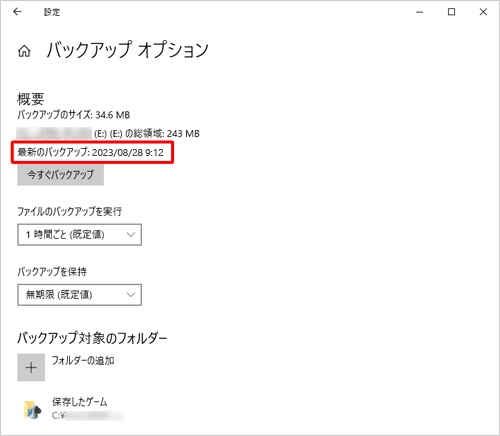
Task: Click the 今すぐバックアップ button
Action: click(60, 174)
